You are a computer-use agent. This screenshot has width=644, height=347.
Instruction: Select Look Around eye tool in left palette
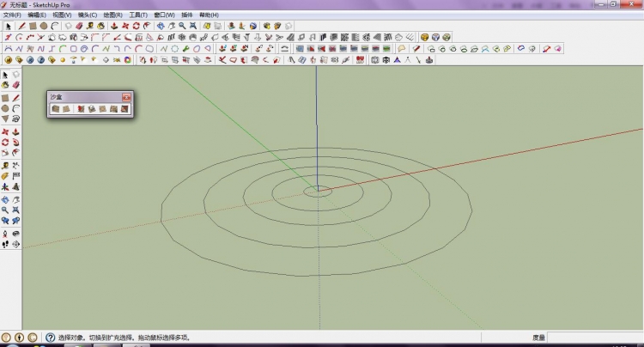[x=15, y=234]
